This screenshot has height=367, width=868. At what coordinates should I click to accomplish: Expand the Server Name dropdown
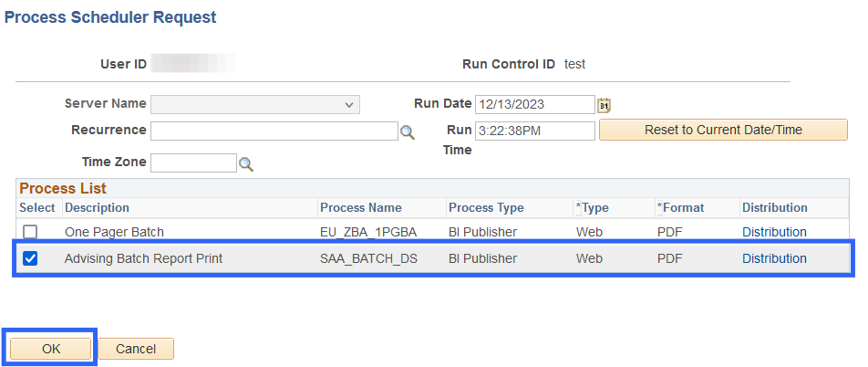click(x=255, y=105)
